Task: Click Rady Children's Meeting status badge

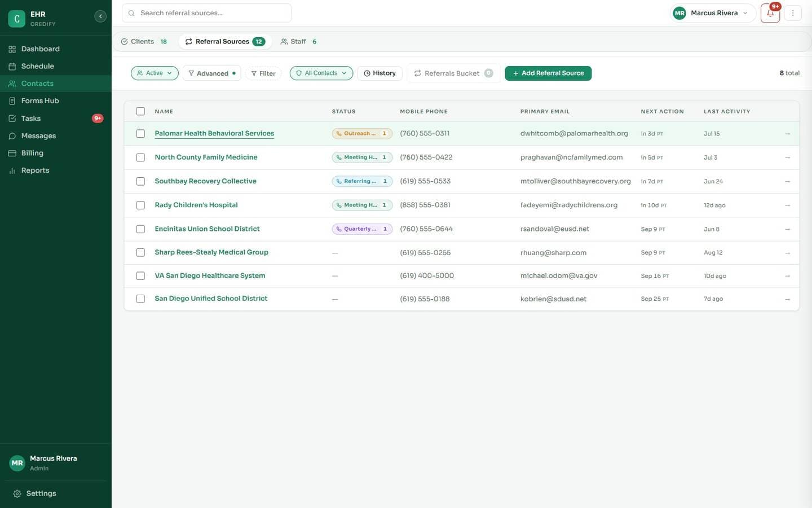Action: [362, 205]
